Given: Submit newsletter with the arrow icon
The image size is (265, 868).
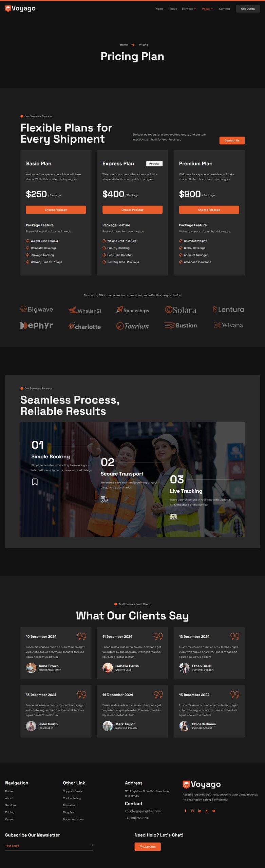Looking at the screenshot, I should (91, 845).
